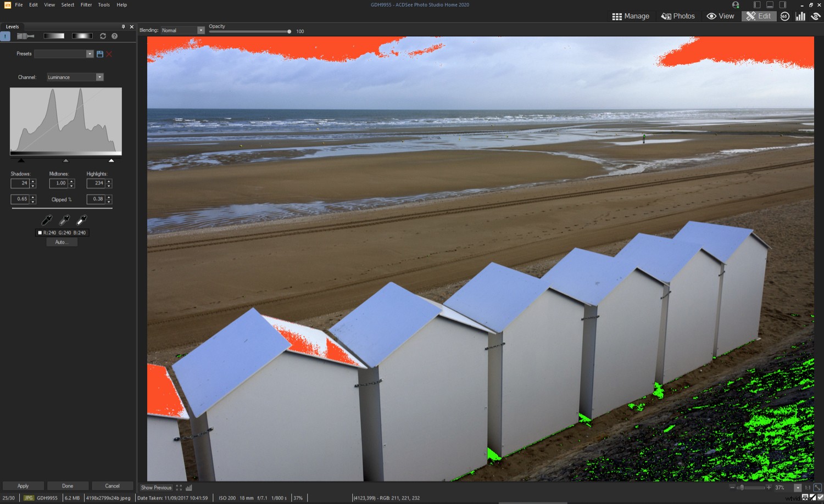Select the black point eyedropper

click(x=47, y=220)
